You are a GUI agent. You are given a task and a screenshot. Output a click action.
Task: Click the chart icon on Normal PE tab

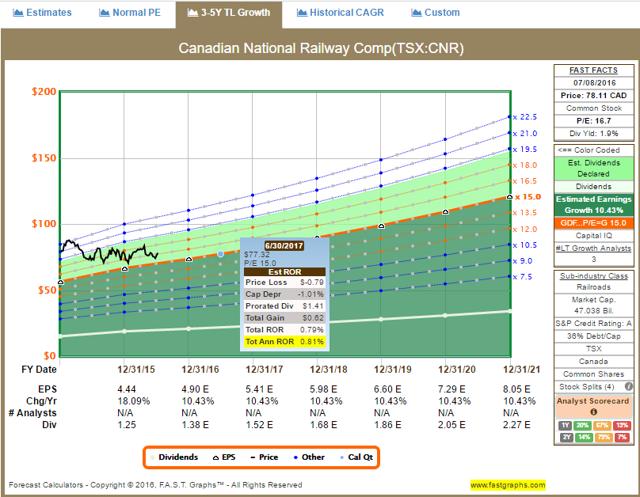104,13
